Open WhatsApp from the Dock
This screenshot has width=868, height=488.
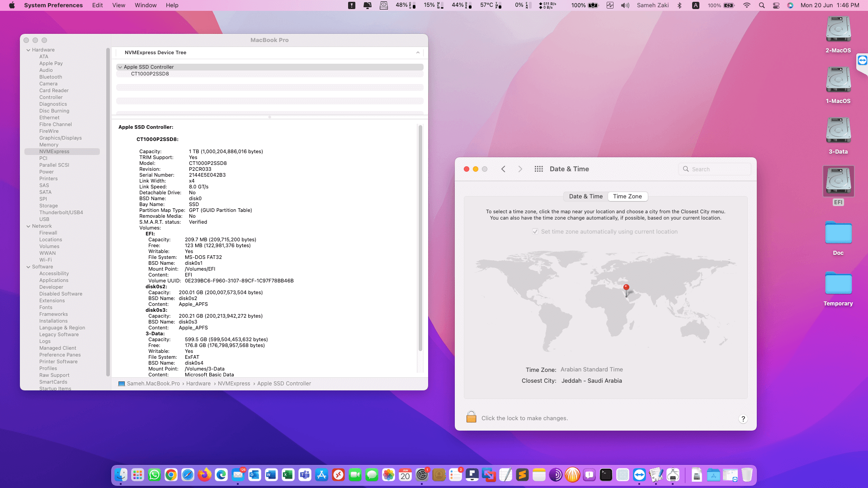(154, 475)
